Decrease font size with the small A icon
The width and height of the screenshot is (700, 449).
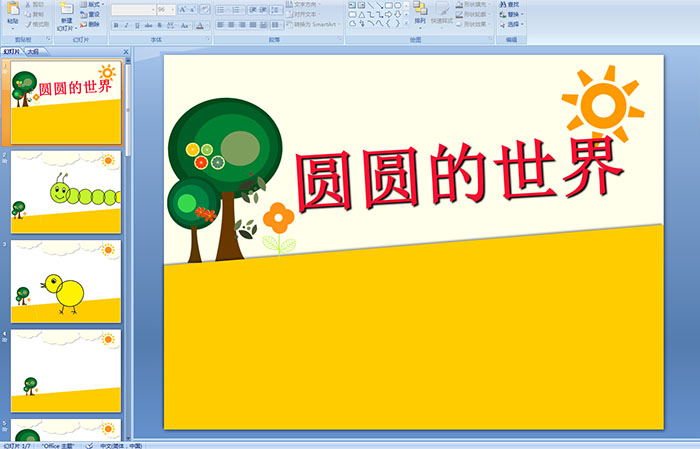(192, 9)
